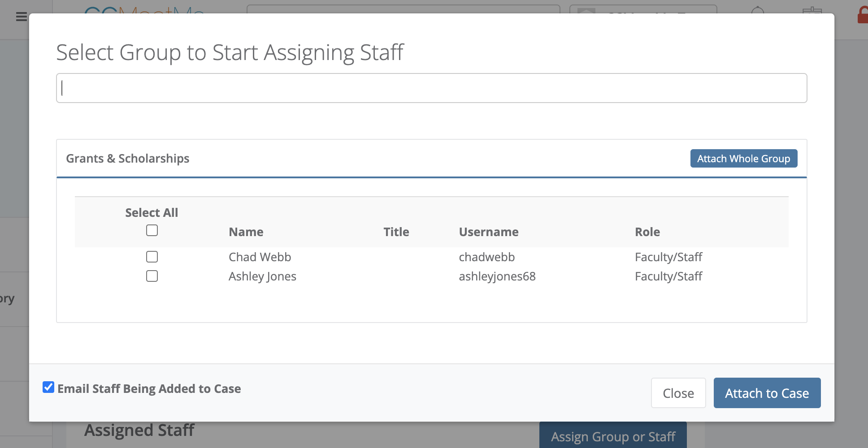Click the red lock icon
This screenshot has height=448, width=868.
(863, 15)
